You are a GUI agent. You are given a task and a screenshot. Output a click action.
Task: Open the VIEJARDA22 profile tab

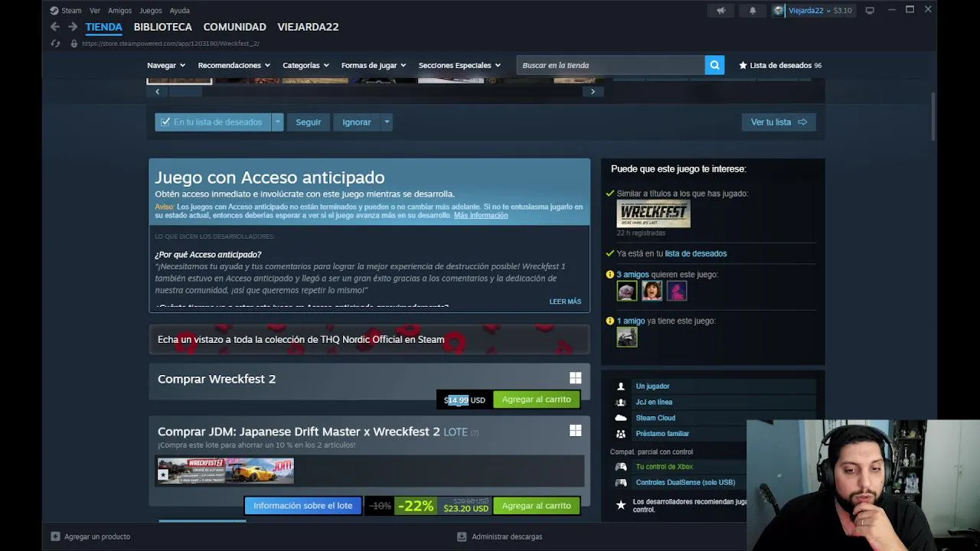pyautogui.click(x=308, y=27)
